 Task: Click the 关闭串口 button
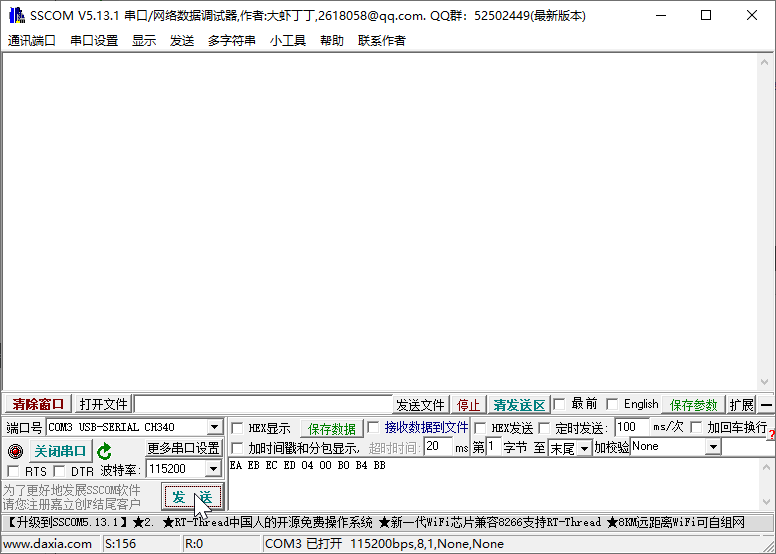click(60, 451)
